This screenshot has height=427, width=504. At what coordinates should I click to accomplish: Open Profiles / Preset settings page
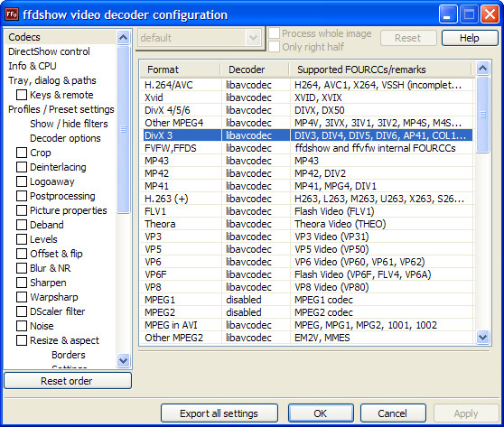pos(61,109)
